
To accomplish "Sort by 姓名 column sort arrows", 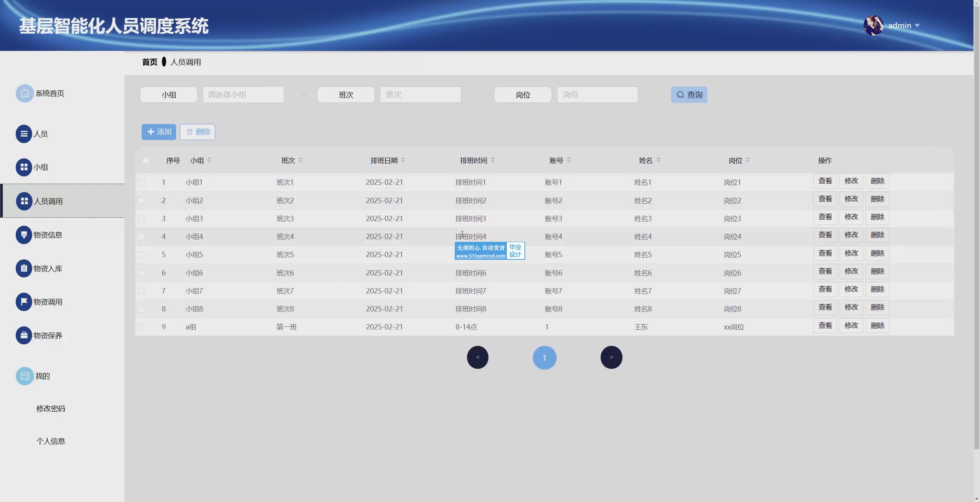I will pos(658,160).
